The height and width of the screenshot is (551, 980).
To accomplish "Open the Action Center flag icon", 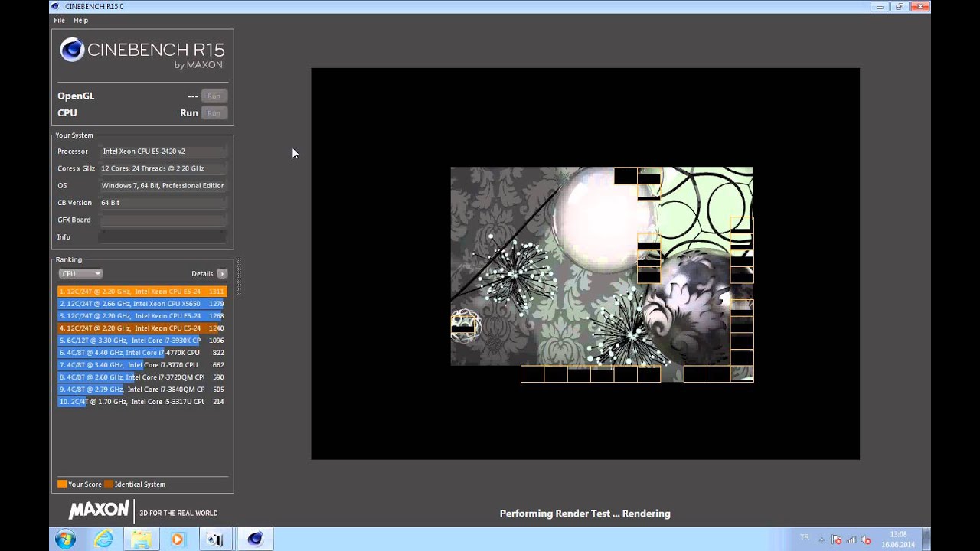I will (x=837, y=540).
